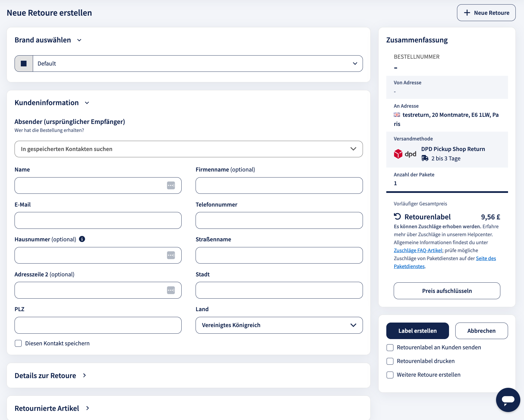
Task: Open the Zuschläge FAQ-Artikel link
Action: tap(418, 250)
